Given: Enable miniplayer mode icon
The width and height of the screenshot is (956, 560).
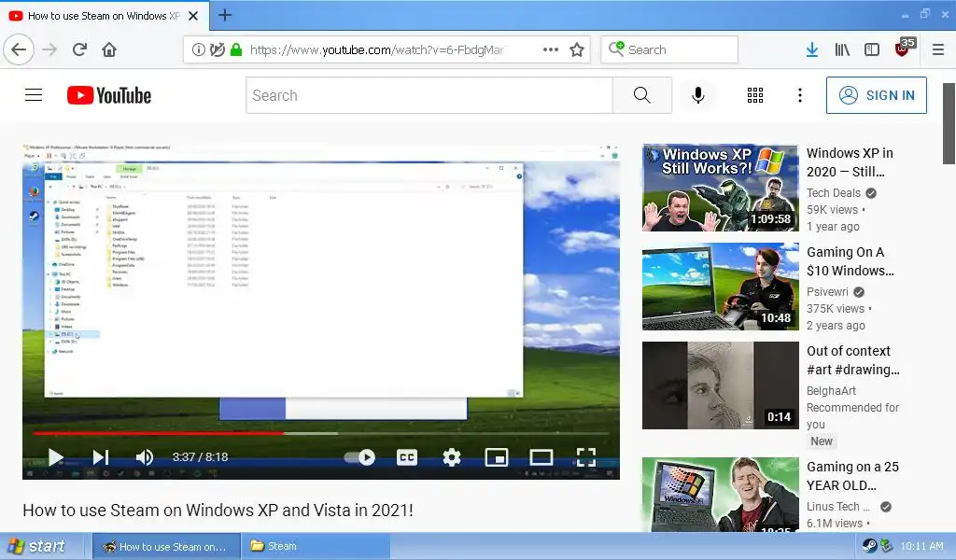Looking at the screenshot, I should [x=497, y=457].
